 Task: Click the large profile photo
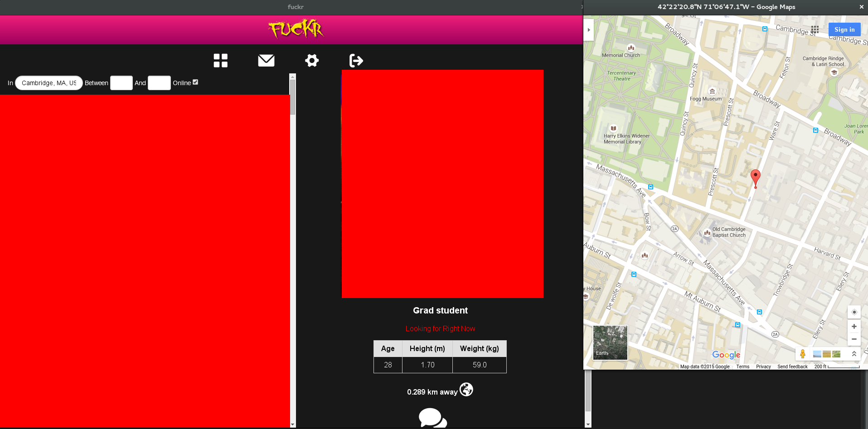pyautogui.click(x=442, y=183)
